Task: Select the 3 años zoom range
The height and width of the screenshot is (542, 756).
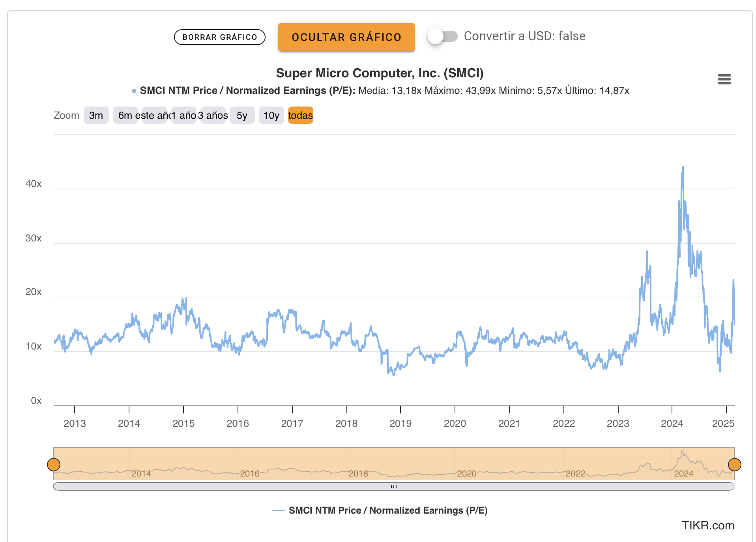Action: coord(213,115)
